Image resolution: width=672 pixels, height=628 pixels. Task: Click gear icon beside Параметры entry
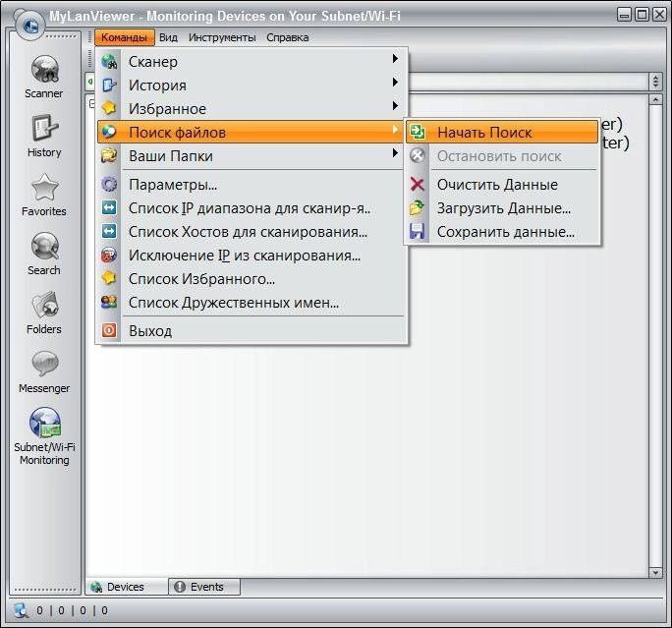(x=109, y=185)
